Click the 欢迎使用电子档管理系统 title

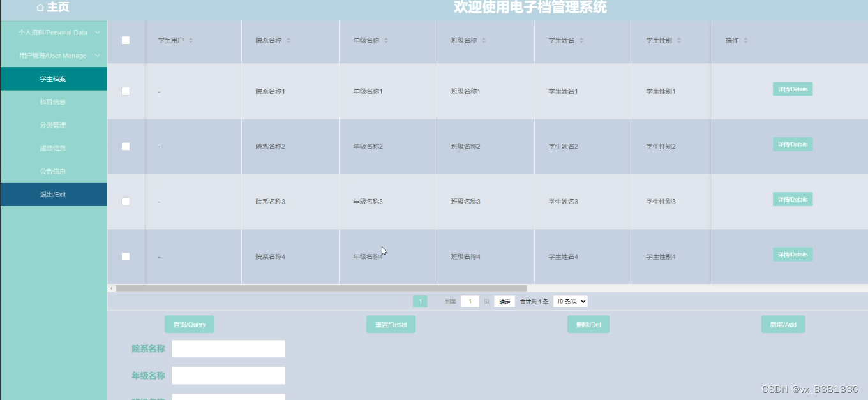[x=530, y=8]
